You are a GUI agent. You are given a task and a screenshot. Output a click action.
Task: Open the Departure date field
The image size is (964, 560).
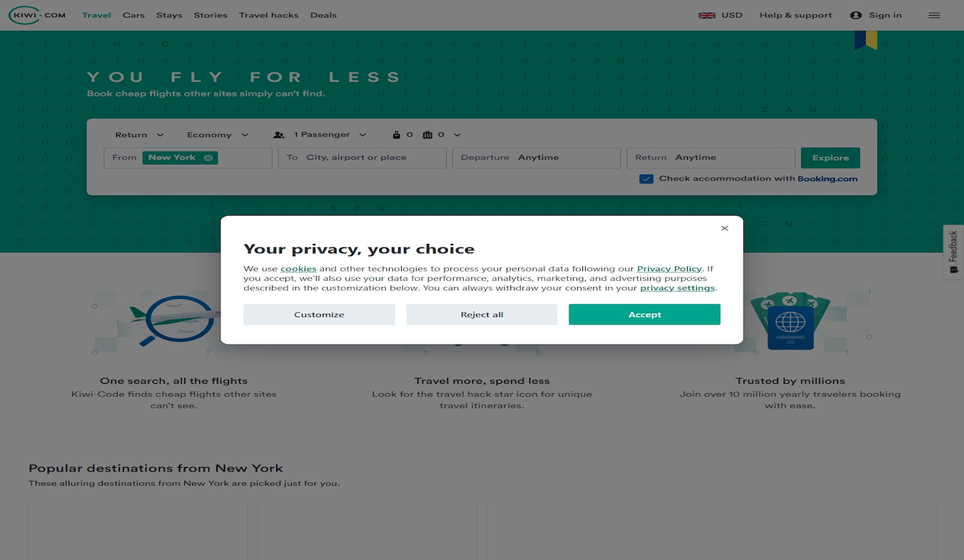point(537,158)
